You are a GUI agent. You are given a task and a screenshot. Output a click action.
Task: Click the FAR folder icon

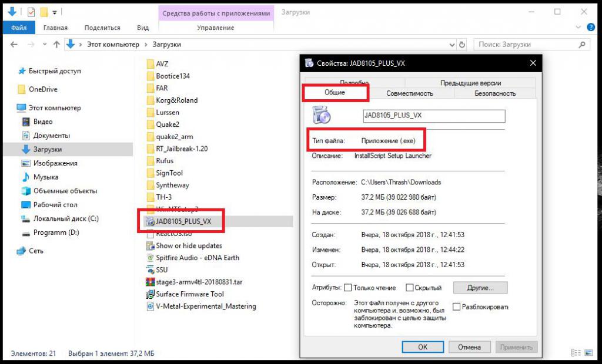[x=150, y=88]
